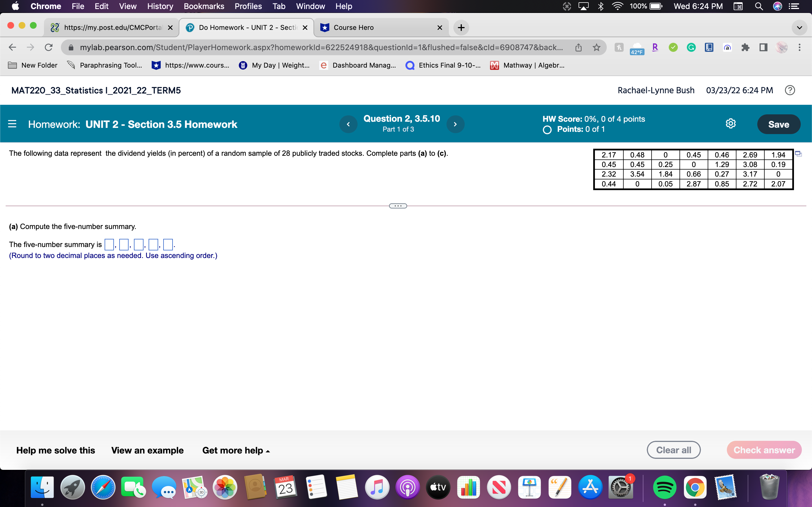This screenshot has height=507, width=812.
Task: Open the print icon beside the data table
Action: point(798,154)
